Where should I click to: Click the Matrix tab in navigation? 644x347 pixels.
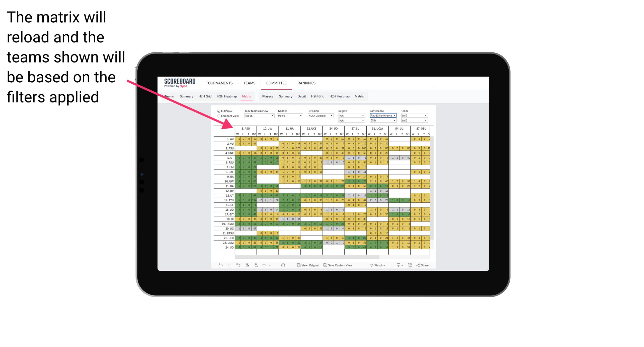[x=247, y=97]
